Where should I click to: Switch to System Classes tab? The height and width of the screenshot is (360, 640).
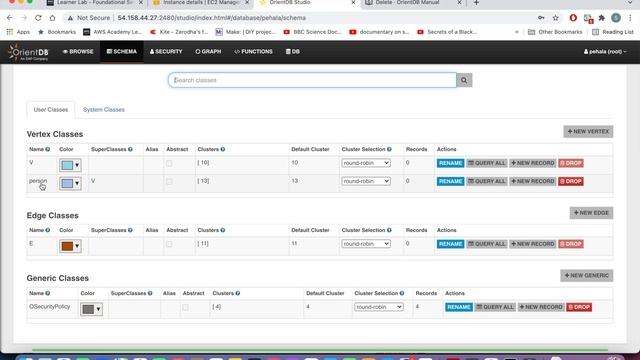tap(104, 110)
